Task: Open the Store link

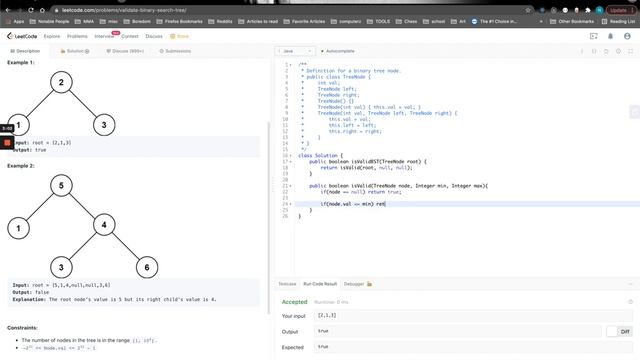Action: (180, 36)
